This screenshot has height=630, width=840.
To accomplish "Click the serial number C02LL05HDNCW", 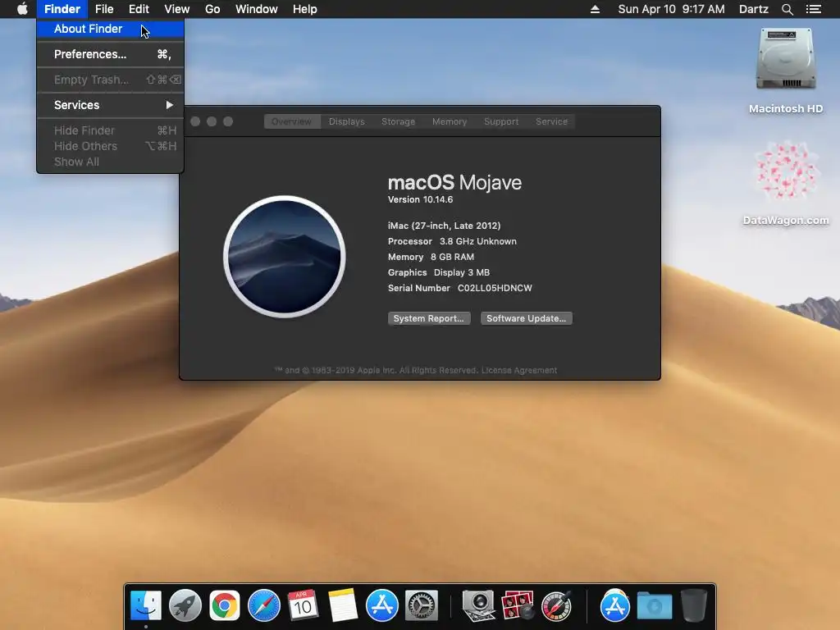I will tap(495, 288).
